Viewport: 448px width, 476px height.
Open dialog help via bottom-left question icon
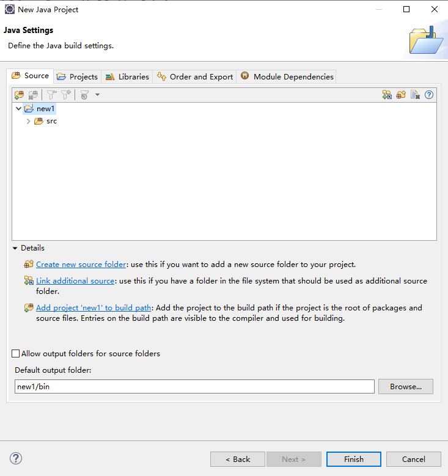click(16, 458)
